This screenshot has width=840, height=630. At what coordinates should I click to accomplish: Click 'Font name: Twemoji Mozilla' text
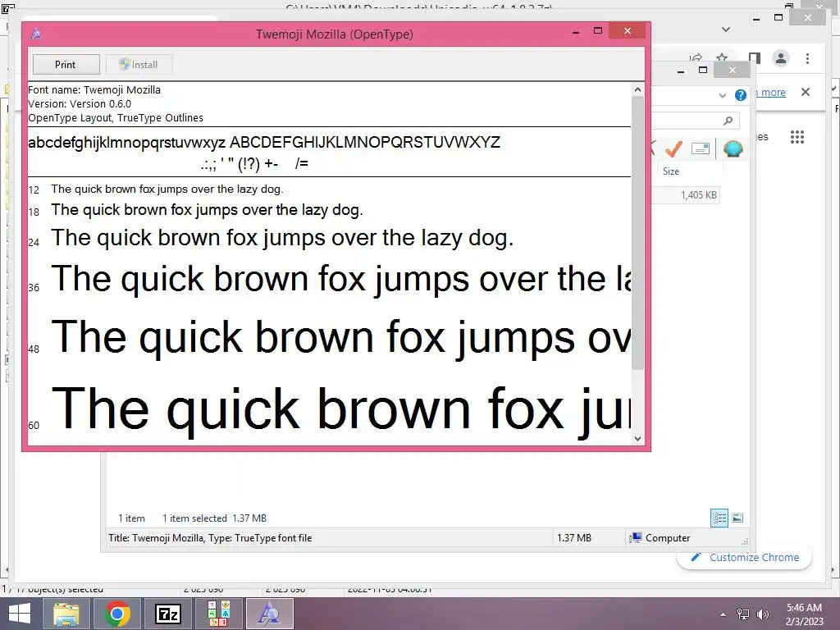pos(94,90)
